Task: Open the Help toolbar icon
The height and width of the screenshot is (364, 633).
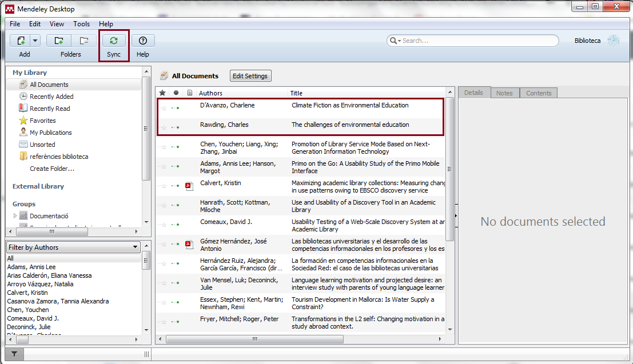Action: click(143, 41)
